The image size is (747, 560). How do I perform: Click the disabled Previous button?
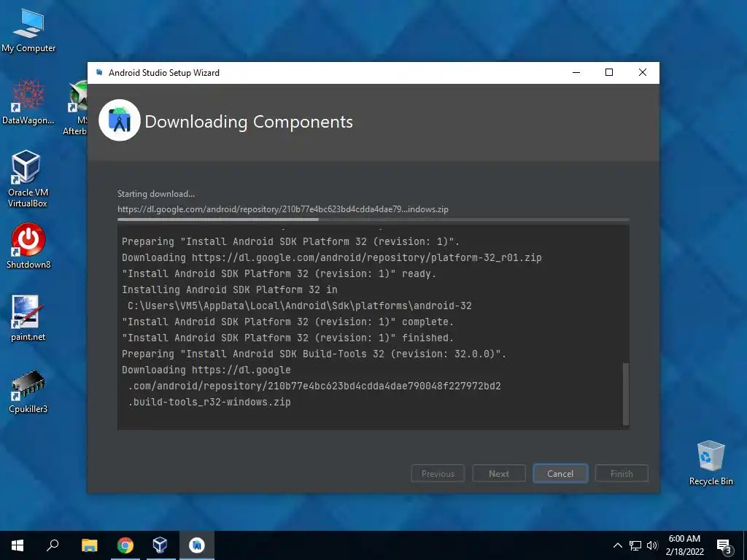438,474
